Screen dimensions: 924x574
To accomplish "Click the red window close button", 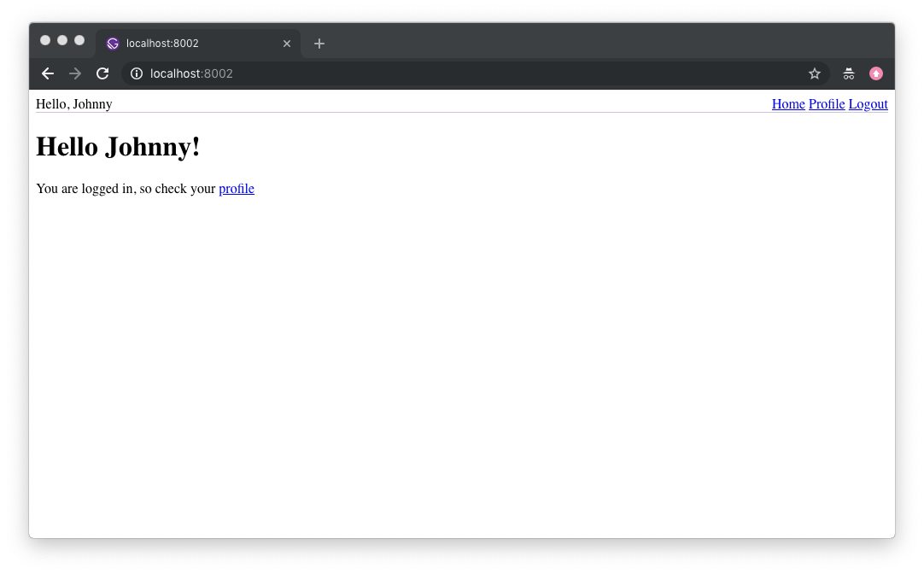I will click(x=45, y=40).
